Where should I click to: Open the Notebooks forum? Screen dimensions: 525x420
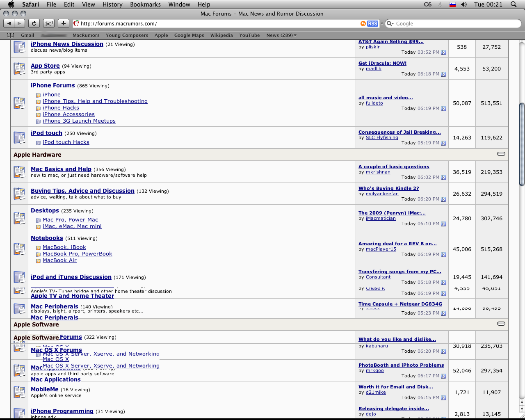coord(47,238)
